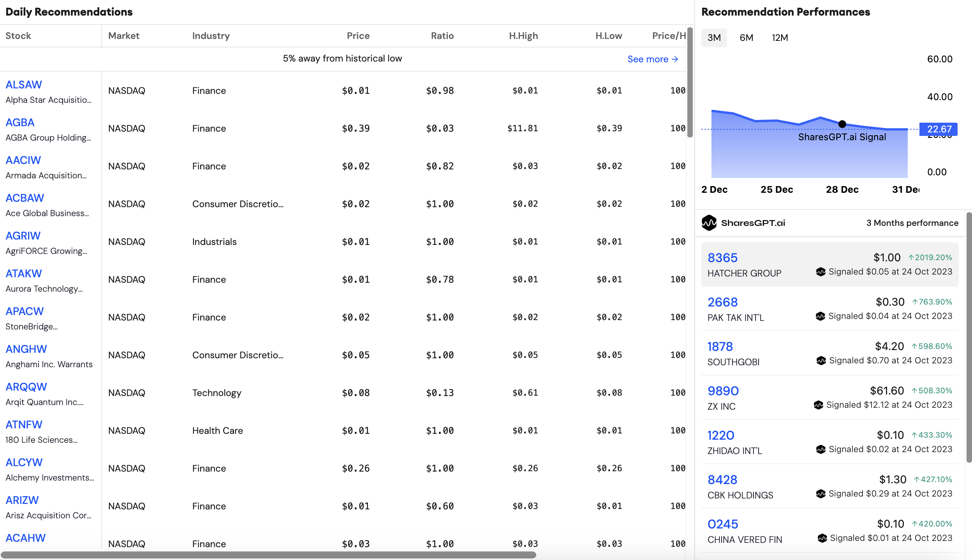Screen dimensions: 972x560
Task: Click the Industrials industry cell
Action: [215, 242]
